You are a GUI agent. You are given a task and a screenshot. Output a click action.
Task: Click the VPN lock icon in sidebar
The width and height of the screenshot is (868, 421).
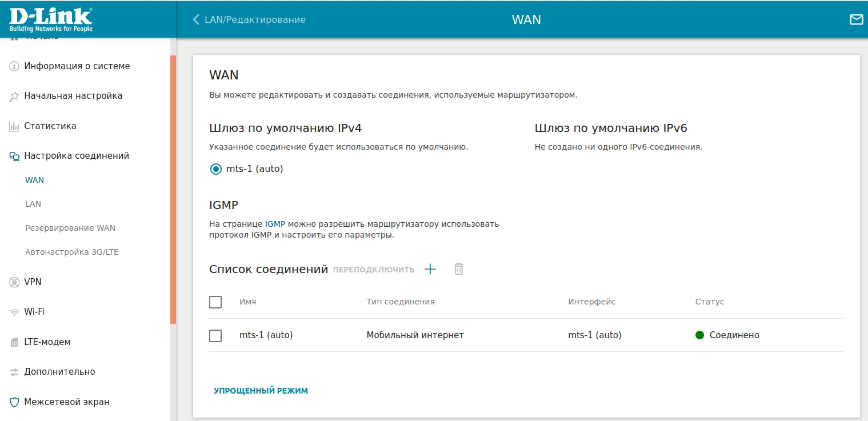[14, 282]
